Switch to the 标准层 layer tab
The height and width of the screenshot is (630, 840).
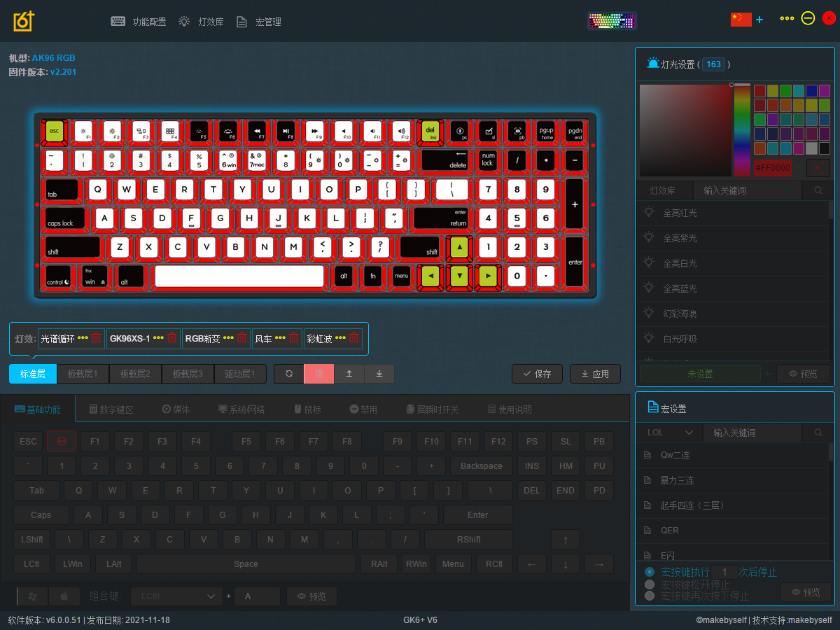click(33, 374)
